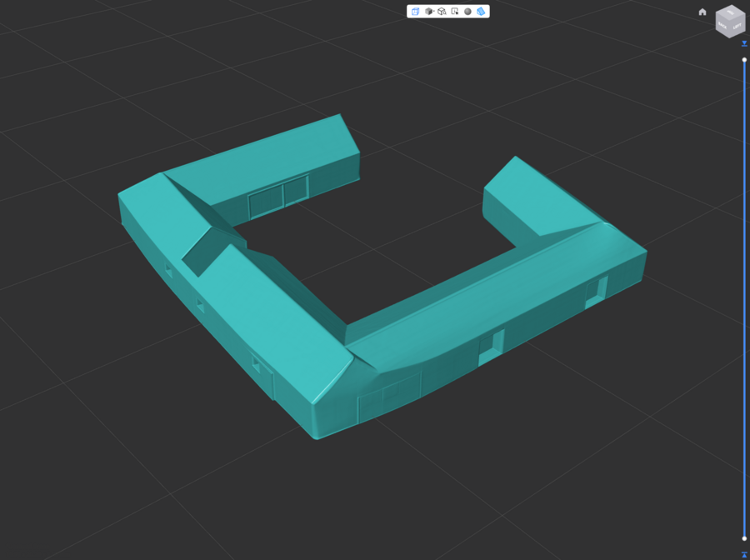Toggle the blue perspective cube view icon
Screen dimensions: 750x560
tap(415, 12)
